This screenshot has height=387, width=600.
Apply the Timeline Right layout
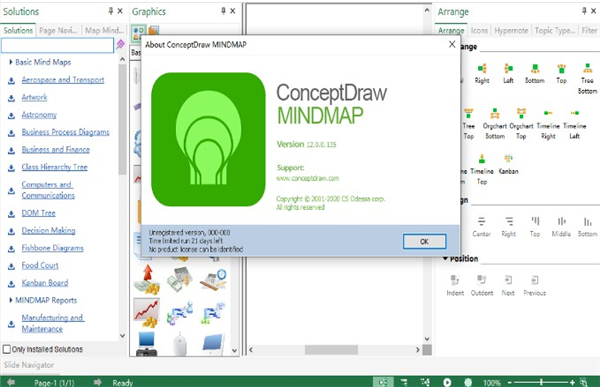[x=548, y=124]
